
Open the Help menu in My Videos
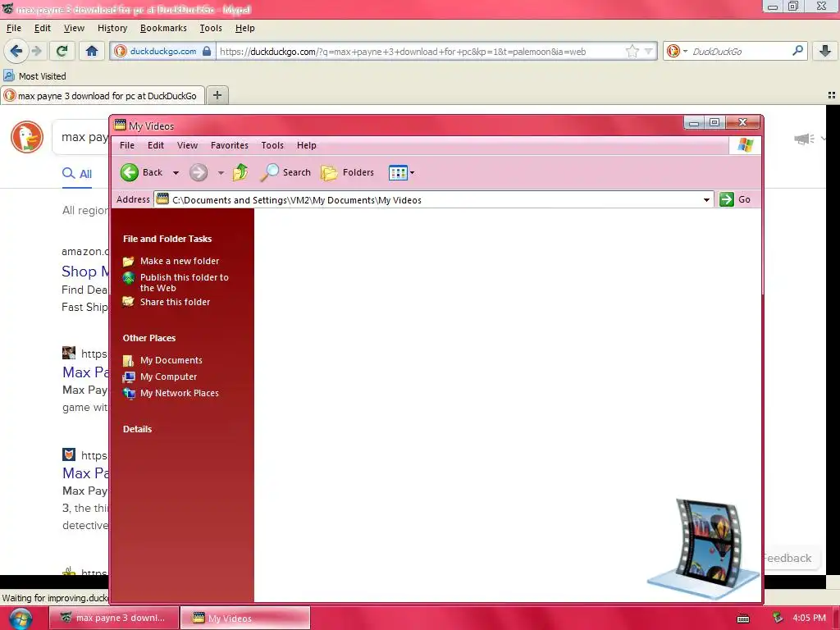click(x=307, y=145)
